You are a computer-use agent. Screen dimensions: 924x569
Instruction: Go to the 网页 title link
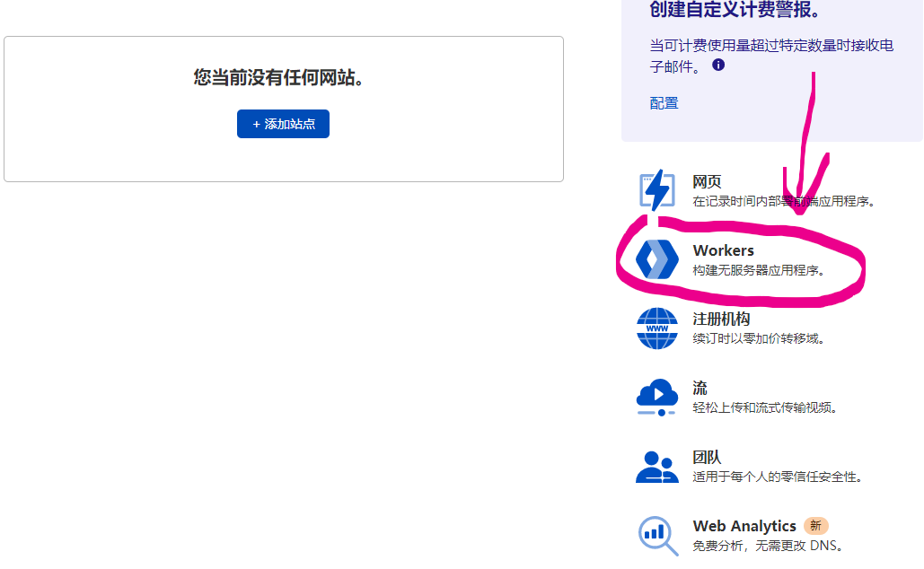(x=707, y=181)
